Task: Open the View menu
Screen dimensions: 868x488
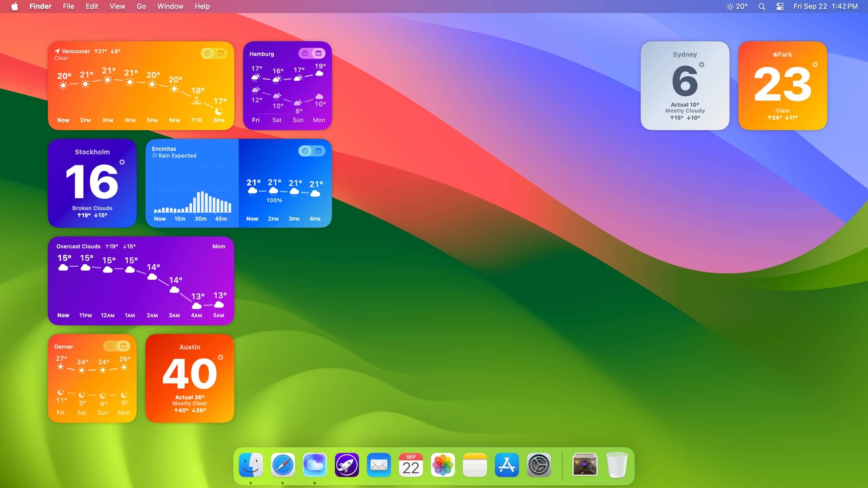Action: click(117, 6)
